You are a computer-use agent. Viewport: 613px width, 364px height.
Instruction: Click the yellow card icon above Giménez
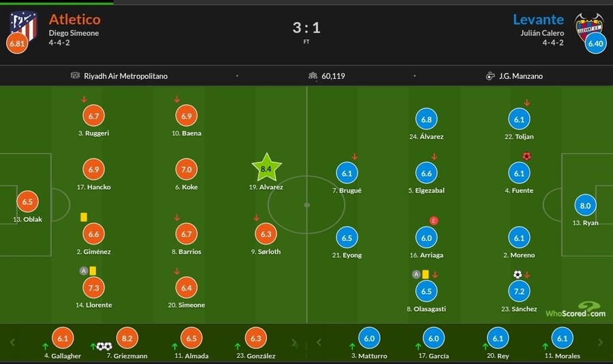click(84, 217)
